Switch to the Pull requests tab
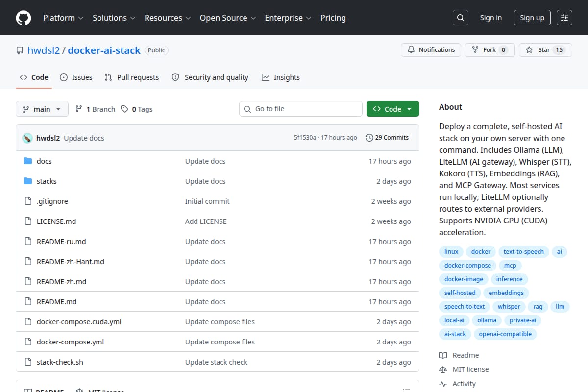 [x=132, y=77]
